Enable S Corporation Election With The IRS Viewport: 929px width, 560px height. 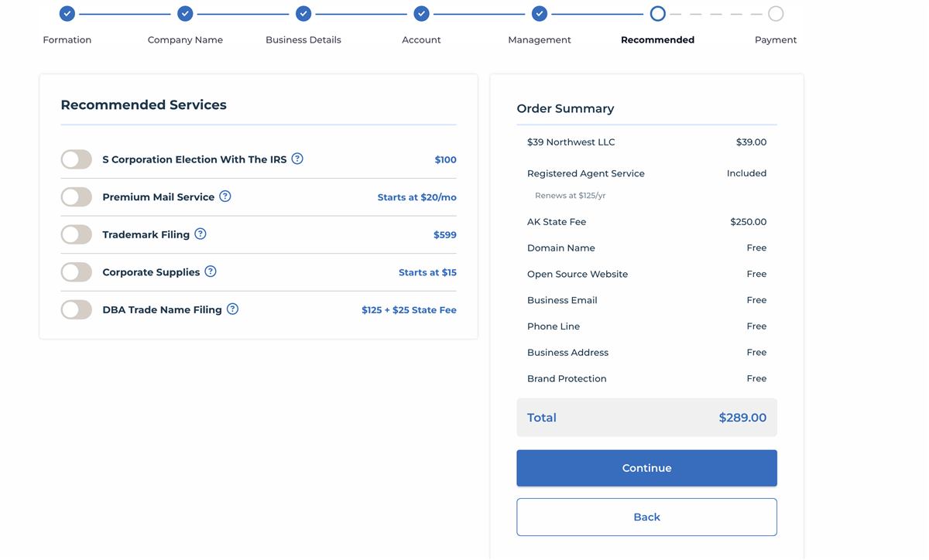[x=77, y=159]
